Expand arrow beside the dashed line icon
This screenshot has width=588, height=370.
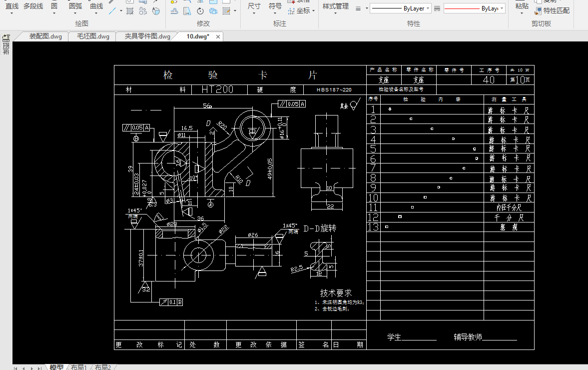point(121,11)
